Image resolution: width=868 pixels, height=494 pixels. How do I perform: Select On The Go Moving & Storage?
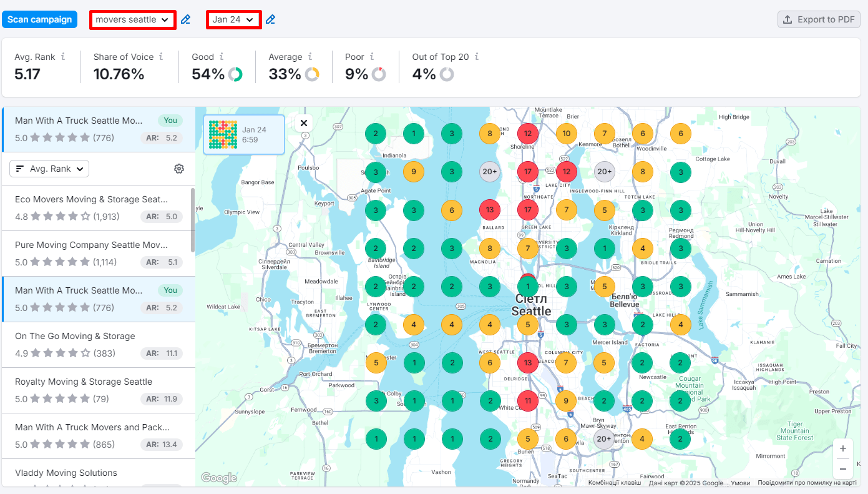pos(99,345)
